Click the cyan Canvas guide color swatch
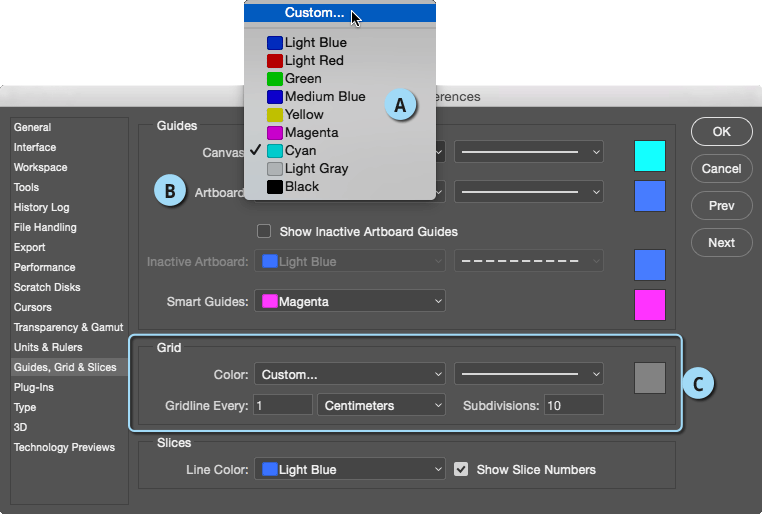 [x=650, y=156]
